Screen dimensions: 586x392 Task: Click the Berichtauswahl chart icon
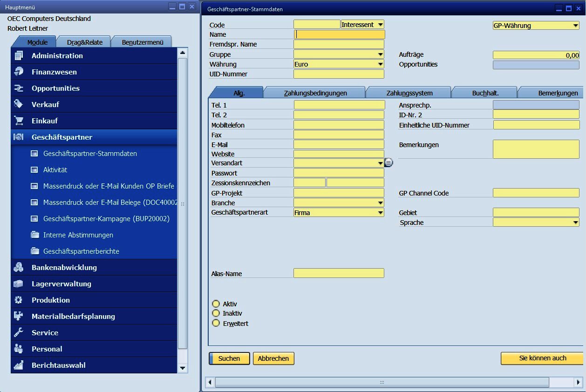(19, 365)
